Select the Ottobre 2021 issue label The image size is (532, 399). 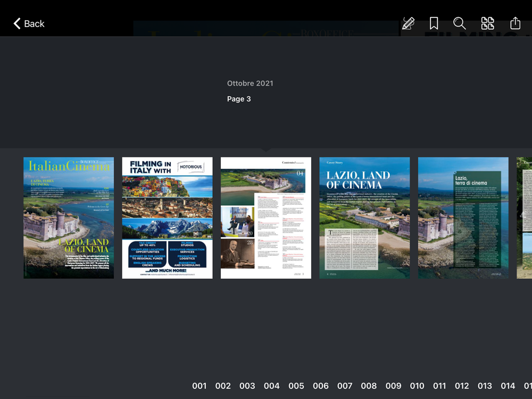click(x=250, y=84)
